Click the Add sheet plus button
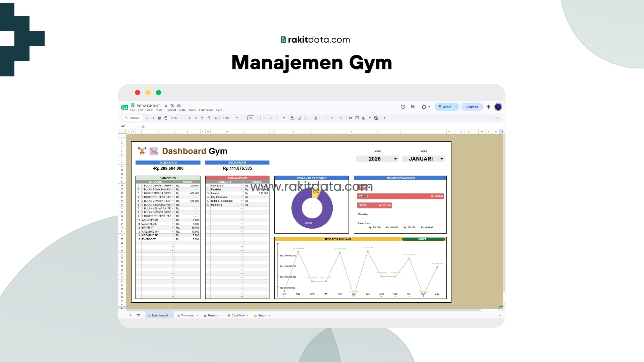Screen dimensions: 644x362 tap(130, 315)
